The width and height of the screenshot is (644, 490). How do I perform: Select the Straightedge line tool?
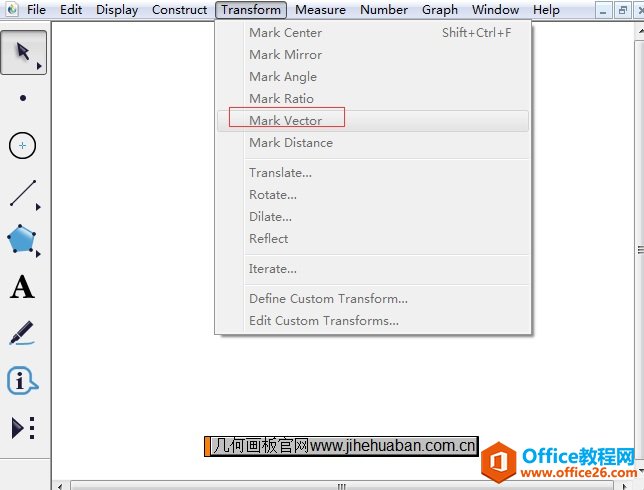coord(23,193)
